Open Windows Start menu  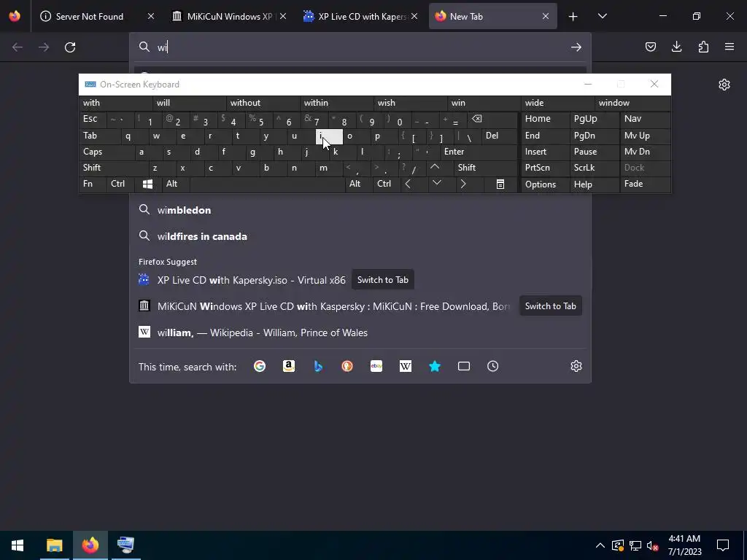click(x=18, y=545)
